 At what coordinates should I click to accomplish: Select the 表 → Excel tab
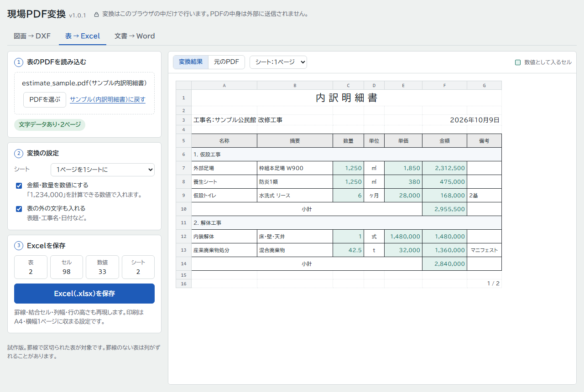point(83,36)
